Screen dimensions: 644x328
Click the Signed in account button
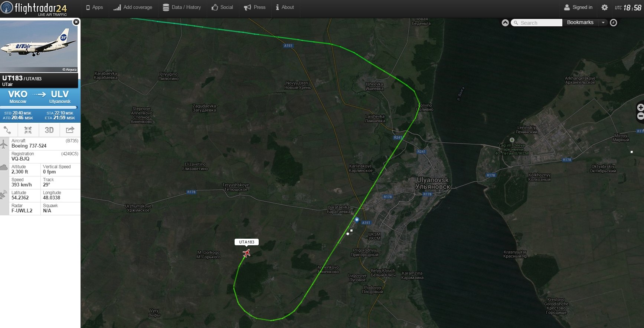point(578,7)
